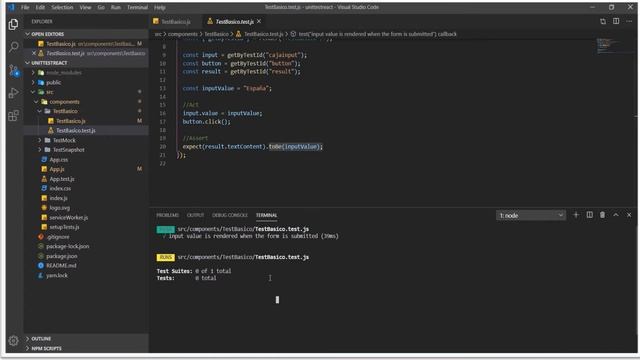Switch to the Output panel tab

click(x=195, y=215)
